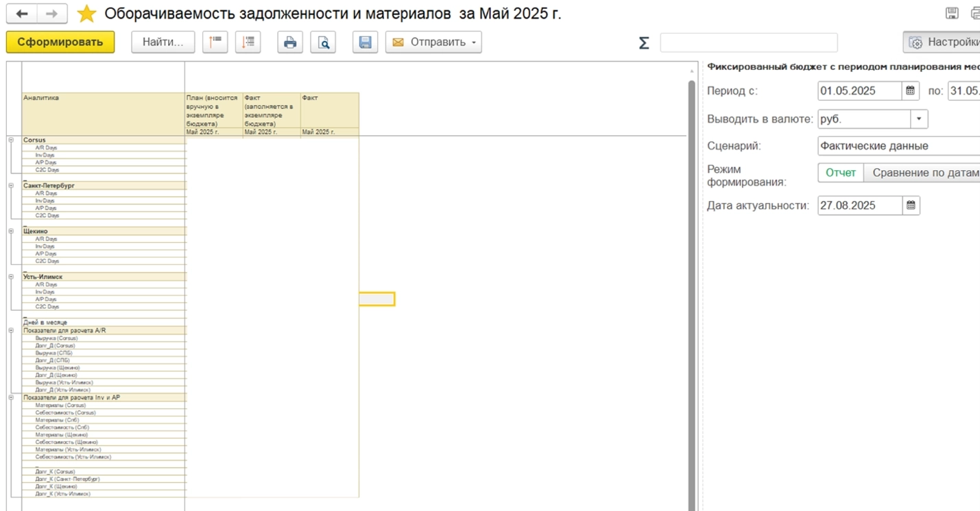Click the period end date field after "по:"
This screenshot has height=511, width=980.
tap(964, 91)
